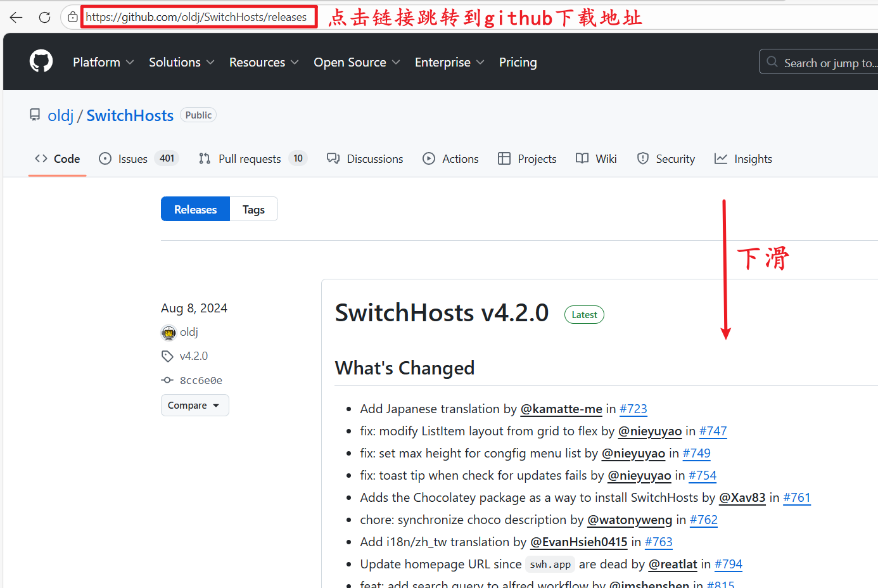Viewport: 878px width, 588px height.
Task: Open pull request #794
Action: 728,564
